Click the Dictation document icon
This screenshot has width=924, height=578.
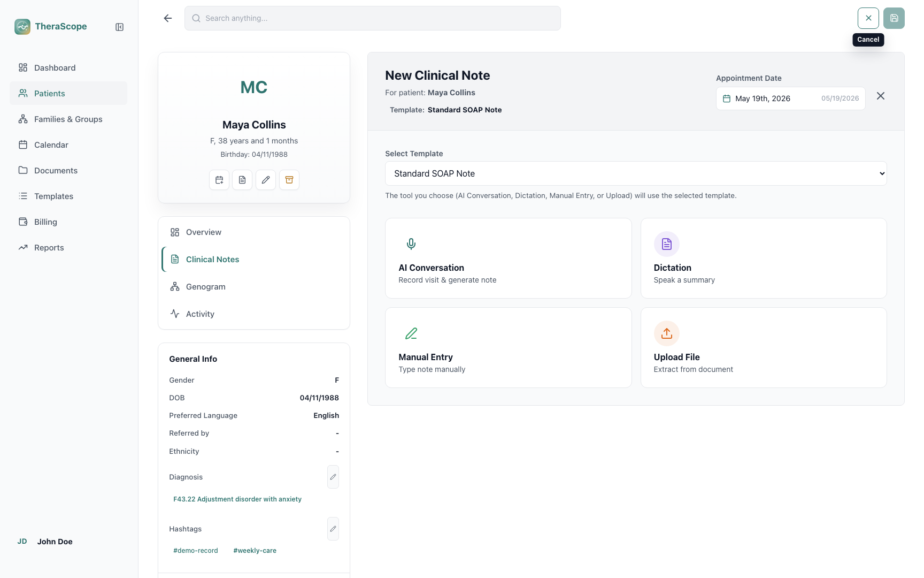pos(667,244)
